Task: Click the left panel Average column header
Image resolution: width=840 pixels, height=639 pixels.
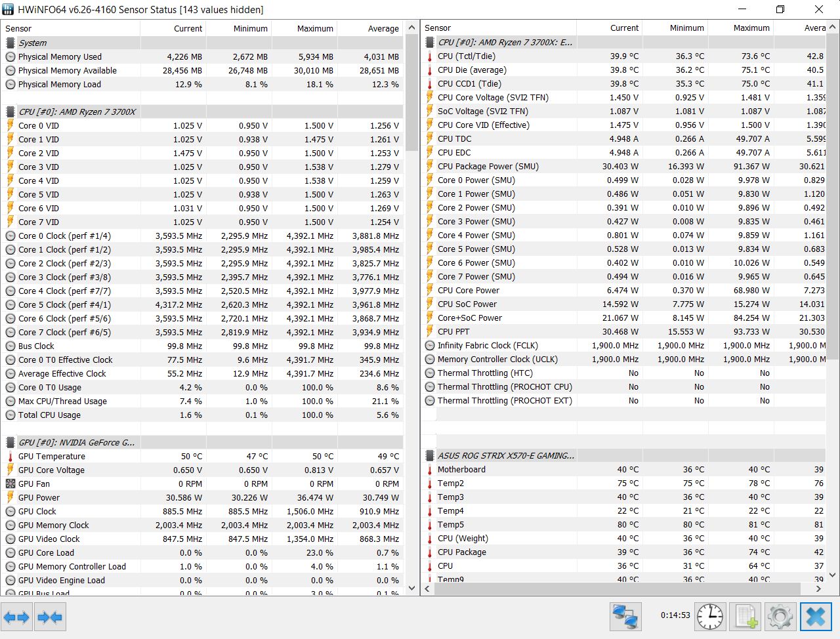Action: (369, 28)
